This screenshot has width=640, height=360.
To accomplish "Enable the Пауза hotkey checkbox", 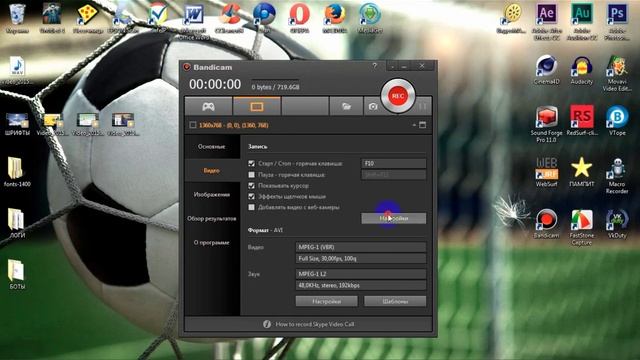I will click(251, 175).
